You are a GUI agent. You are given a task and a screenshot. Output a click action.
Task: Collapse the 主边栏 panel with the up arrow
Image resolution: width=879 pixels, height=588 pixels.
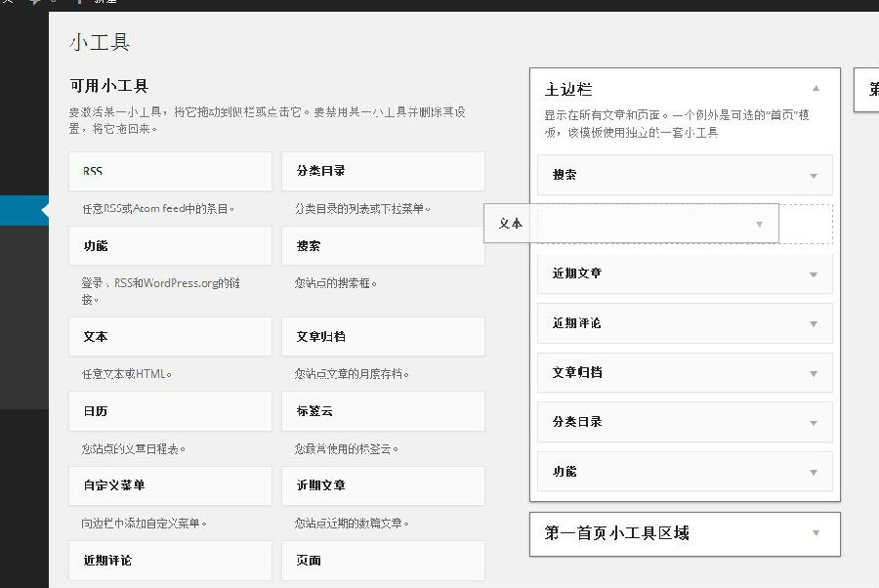816,89
